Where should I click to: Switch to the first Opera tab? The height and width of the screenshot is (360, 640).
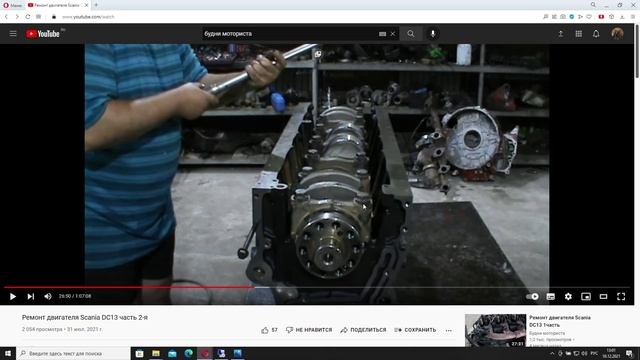click(13, 5)
